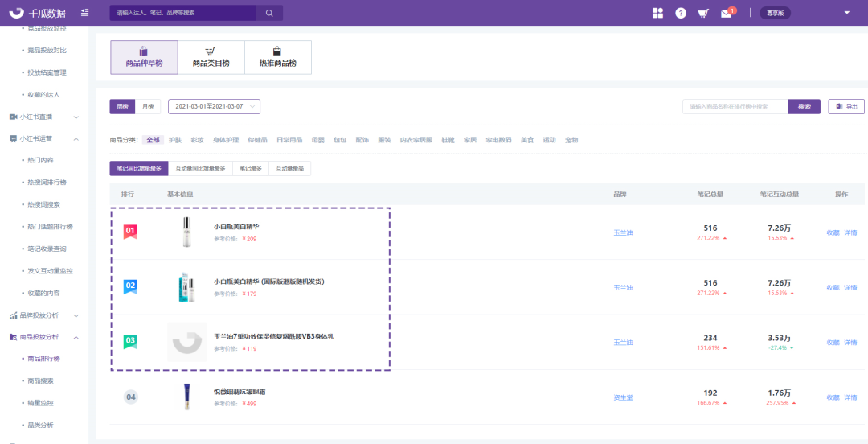Open 收藏的达人 in sidebar
The image size is (868, 444).
pyautogui.click(x=43, y=95)
